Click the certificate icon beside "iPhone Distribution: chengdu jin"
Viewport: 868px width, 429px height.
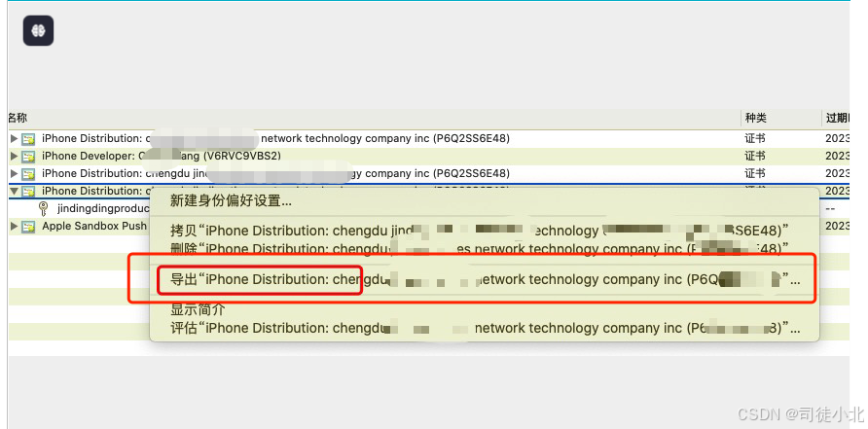click(28, 174)
